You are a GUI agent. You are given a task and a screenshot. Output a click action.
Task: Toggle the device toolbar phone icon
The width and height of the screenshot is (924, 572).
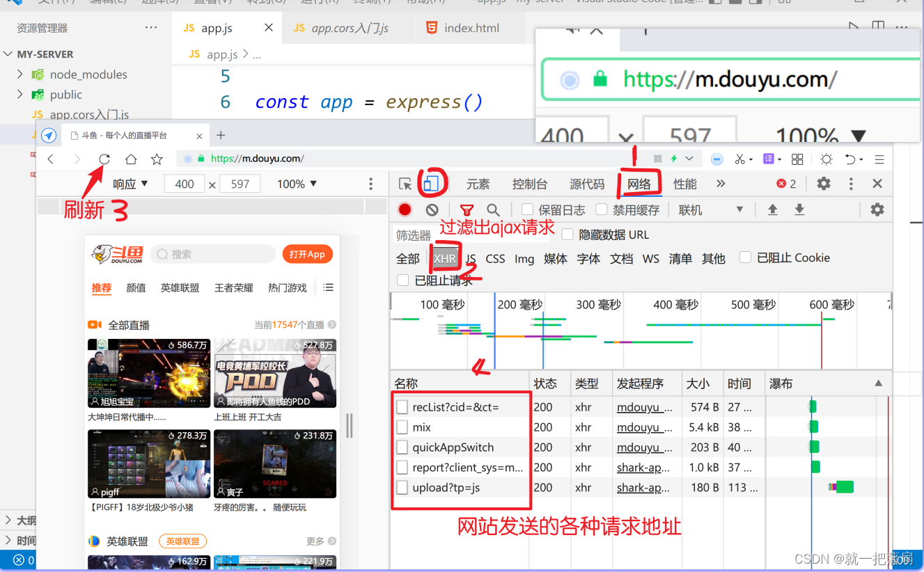pos(431,184)
